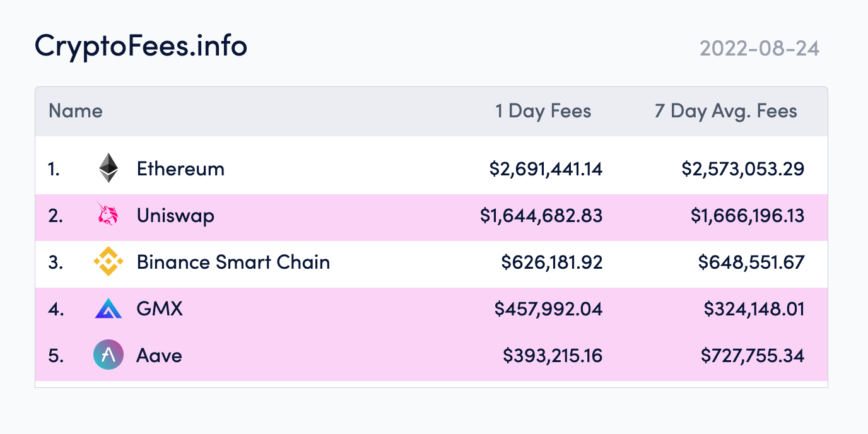Click the 2022-08-24 date label
The image size is (868, 434).
[759, 49]
